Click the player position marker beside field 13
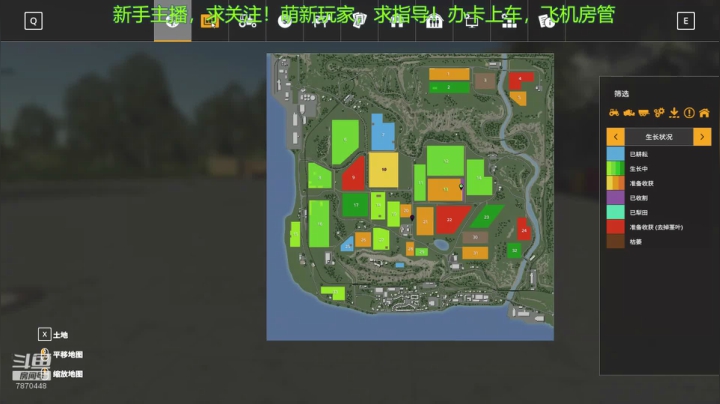This screenshot has width=720, height=404. pos(461,187)
